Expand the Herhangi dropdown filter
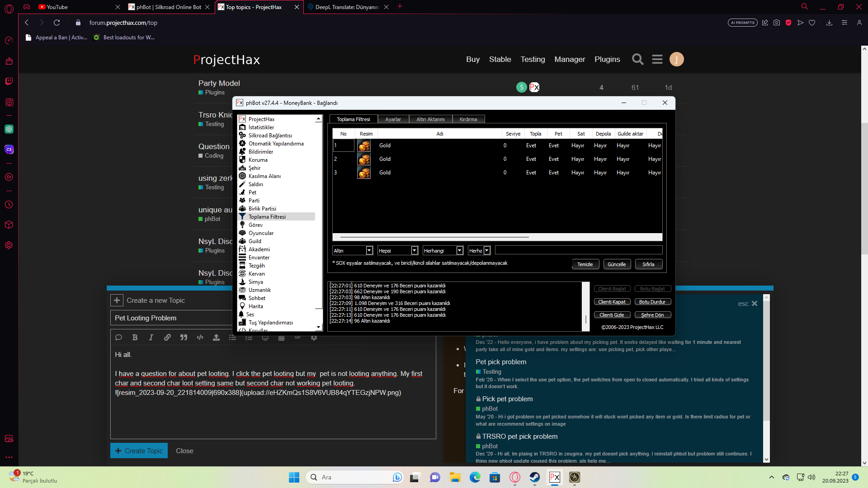Viewport: 868px width, 488px height. 459,250
